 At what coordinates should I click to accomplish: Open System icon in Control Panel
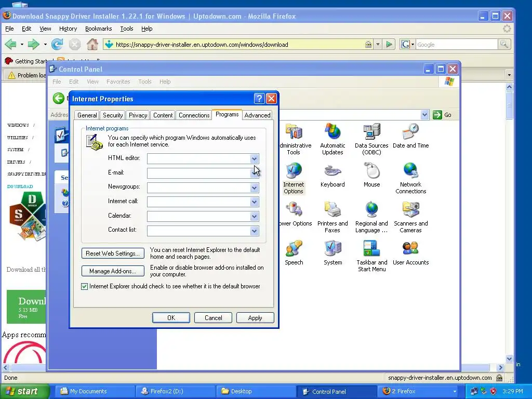pyautogui.click(x=333, y=254)
